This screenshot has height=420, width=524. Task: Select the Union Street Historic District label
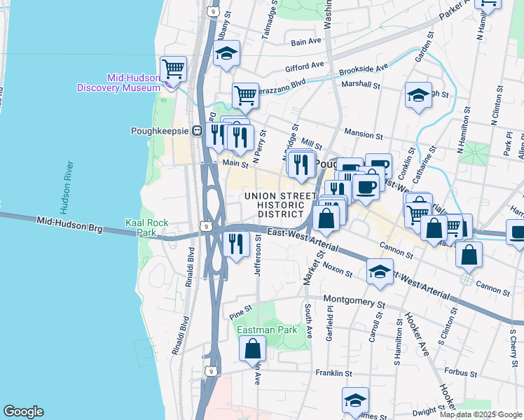pos(274,204)
